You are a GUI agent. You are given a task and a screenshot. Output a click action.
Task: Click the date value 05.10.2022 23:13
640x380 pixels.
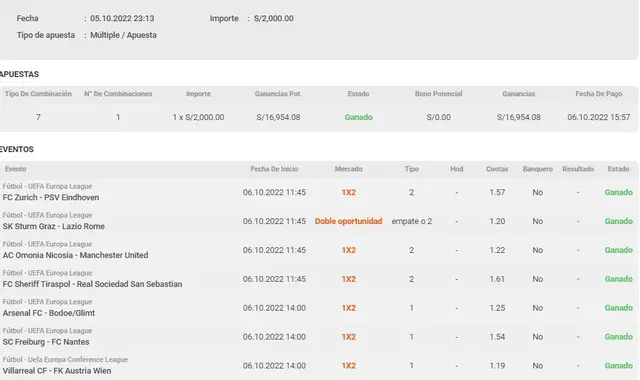click(122, 18)
